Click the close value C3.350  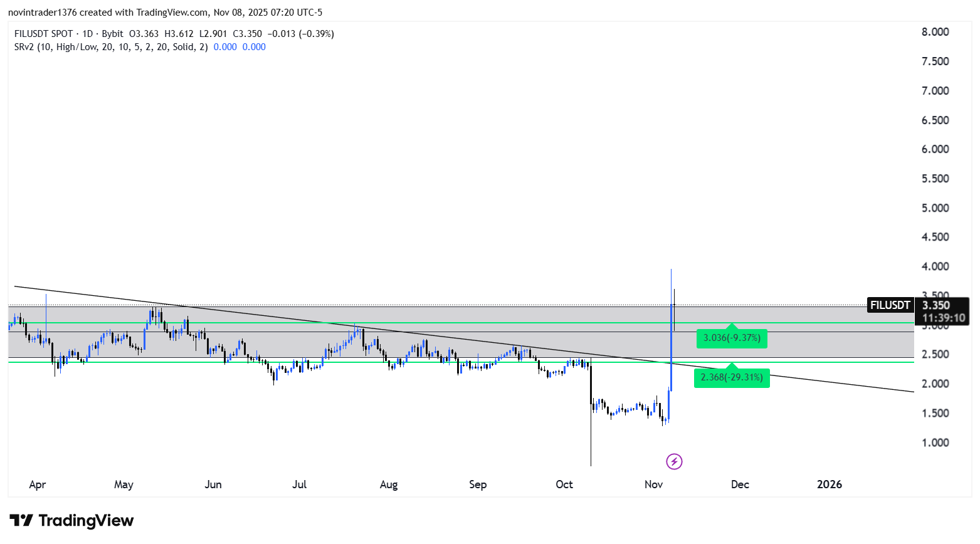click(248, 34)
